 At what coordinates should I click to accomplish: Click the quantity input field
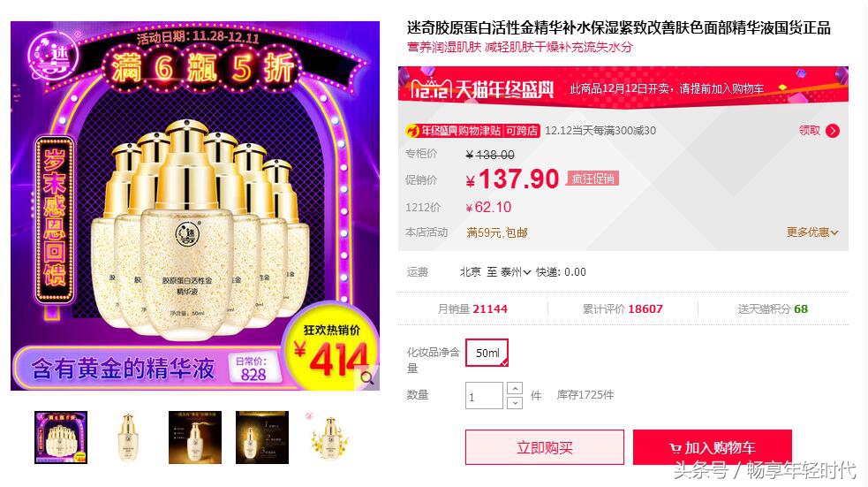pyautogui.click(x=484, y=396)
